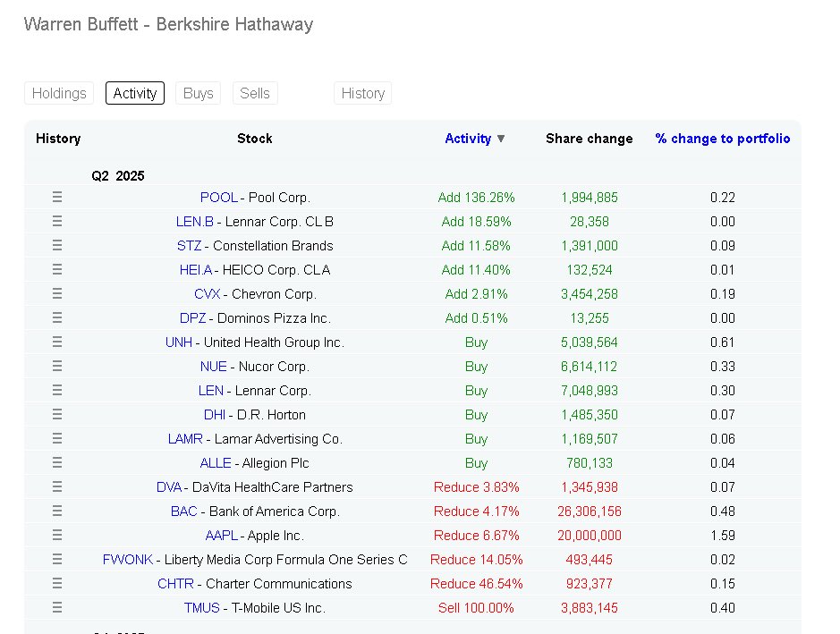Viewport: 840px width, 634px height.
Task: Sort by the Activity column header
Action: (469, 139)
